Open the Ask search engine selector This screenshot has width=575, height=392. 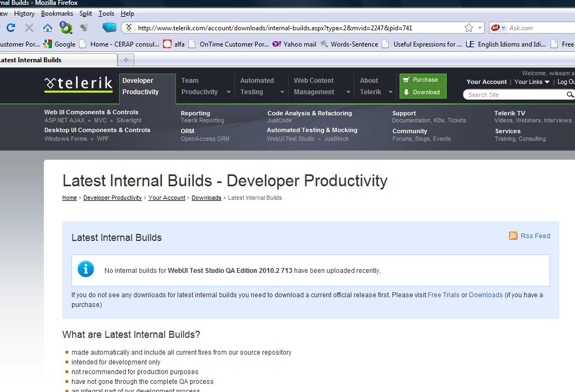[498, 28]
